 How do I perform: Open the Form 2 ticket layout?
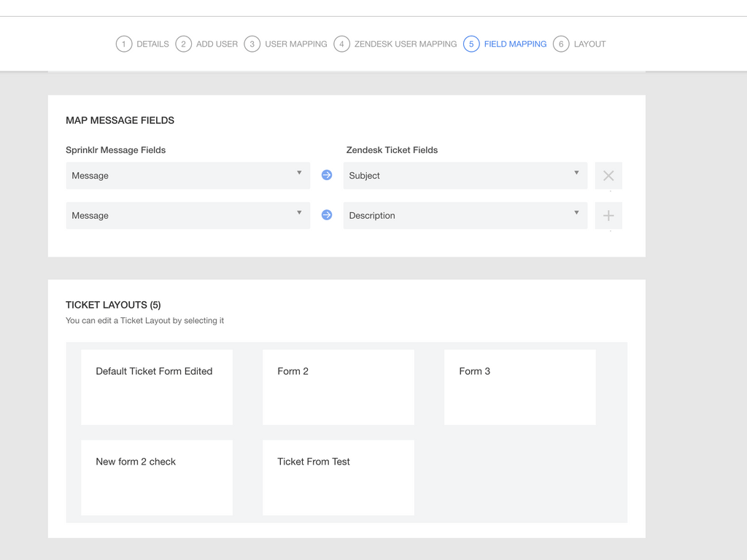click(338, 387)
